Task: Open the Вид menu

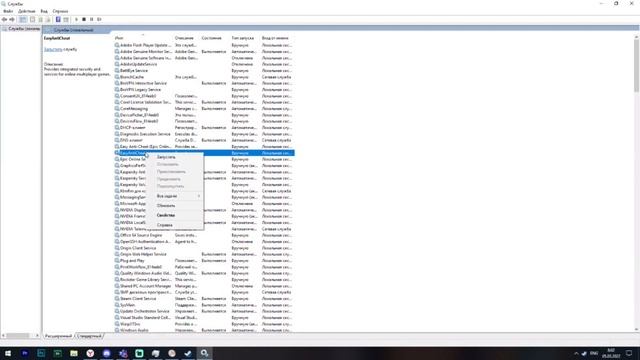Action: [x=44, y=11]
